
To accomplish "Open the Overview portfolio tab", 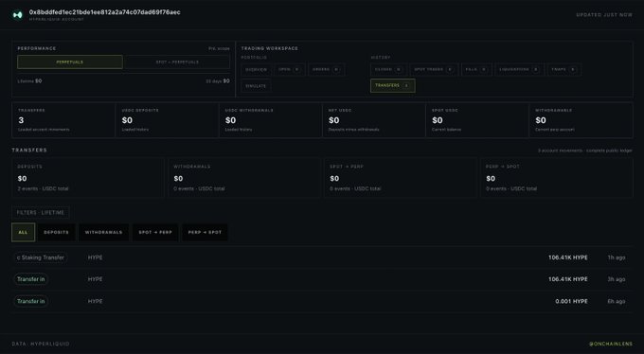I will click(256, 69).
